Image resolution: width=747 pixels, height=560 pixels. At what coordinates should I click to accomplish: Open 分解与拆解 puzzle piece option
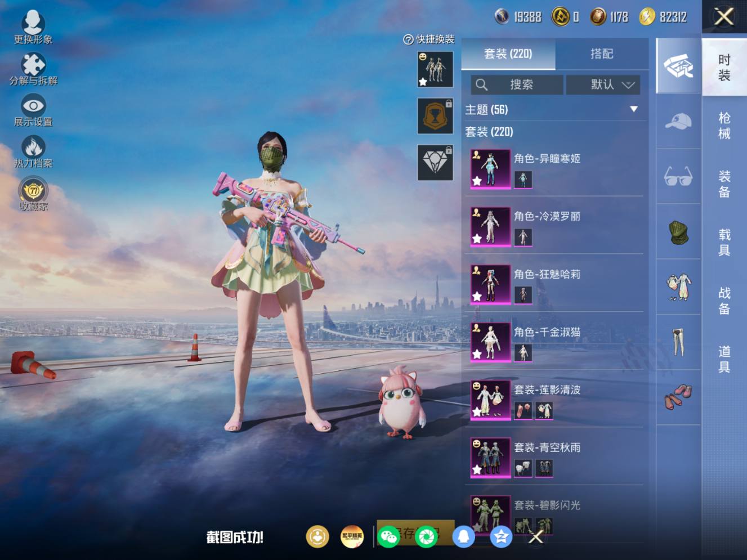[x=33, y=69]
